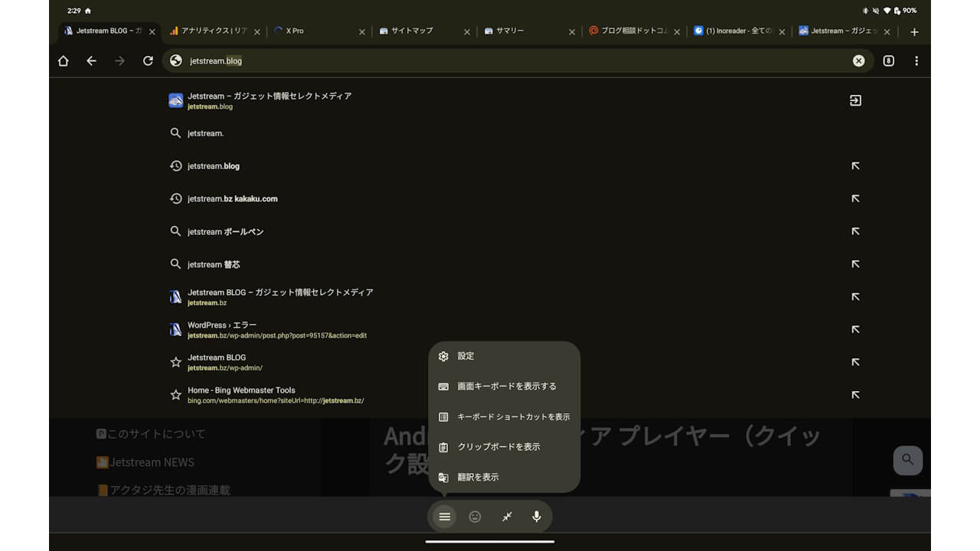Close the X Pro tab

[x=362, y=32]
